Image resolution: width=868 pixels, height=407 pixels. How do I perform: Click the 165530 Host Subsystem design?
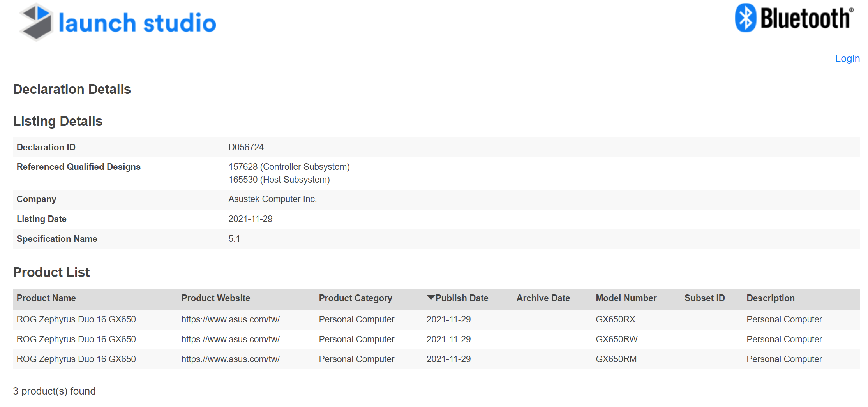pos(279,180)
